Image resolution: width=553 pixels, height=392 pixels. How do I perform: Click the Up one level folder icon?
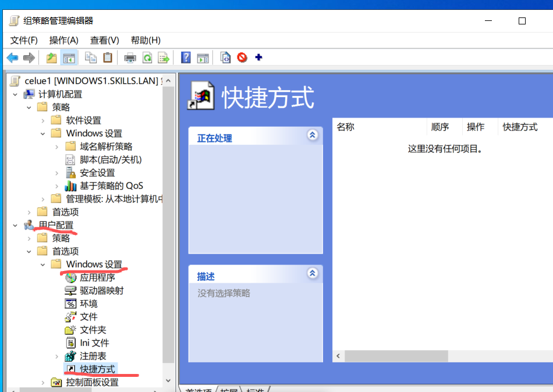click(52, 58)
